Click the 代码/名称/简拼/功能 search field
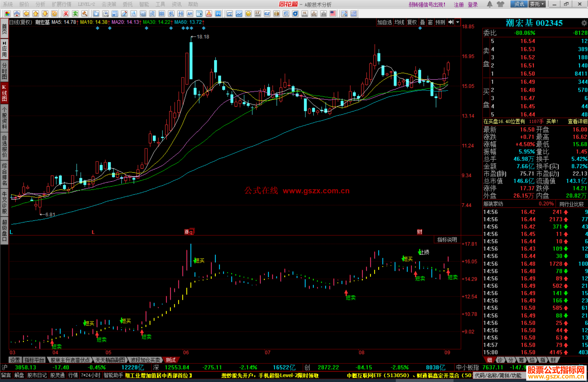Screen dimensions: 588x382 click(x=498, y=375)
